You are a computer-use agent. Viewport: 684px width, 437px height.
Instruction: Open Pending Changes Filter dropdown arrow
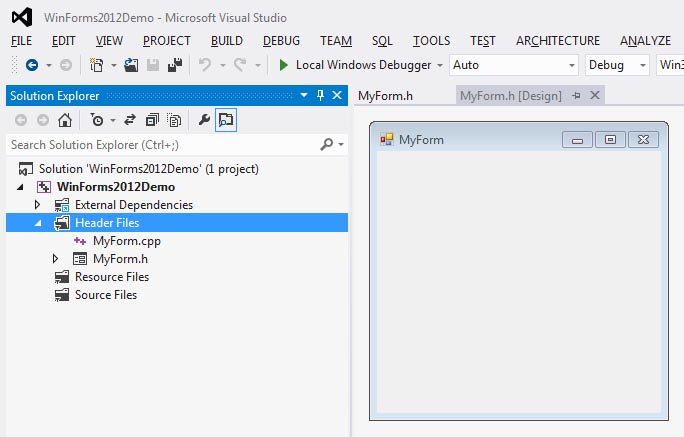113,120
